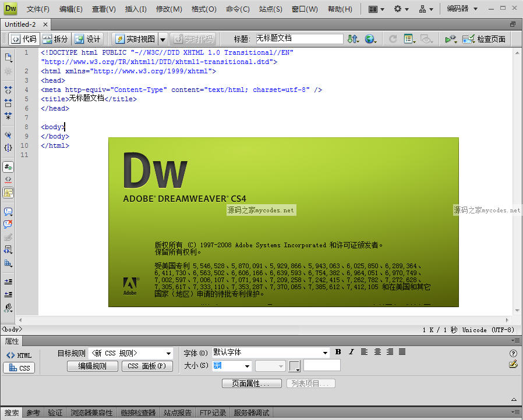Screen dimensions: 523x420
Task: Open 文件(F) menu
Action: point(38,9)
